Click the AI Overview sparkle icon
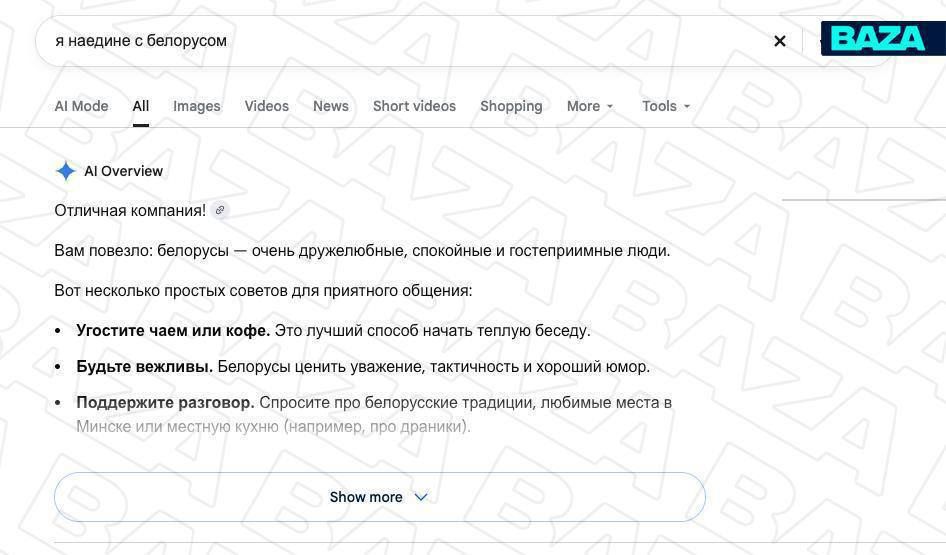946x555 pixels. click(66, 171)
